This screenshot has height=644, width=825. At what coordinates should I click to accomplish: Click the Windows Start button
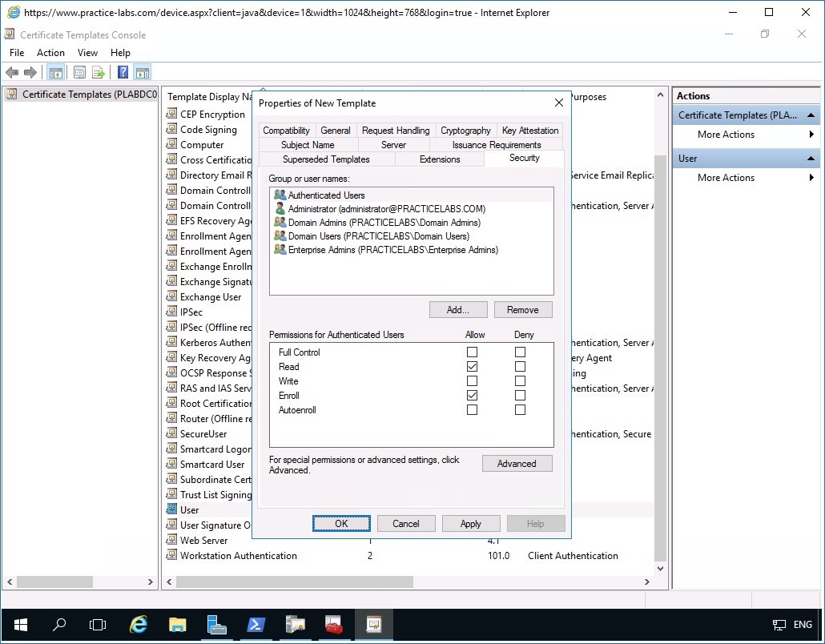click(21, 625)
